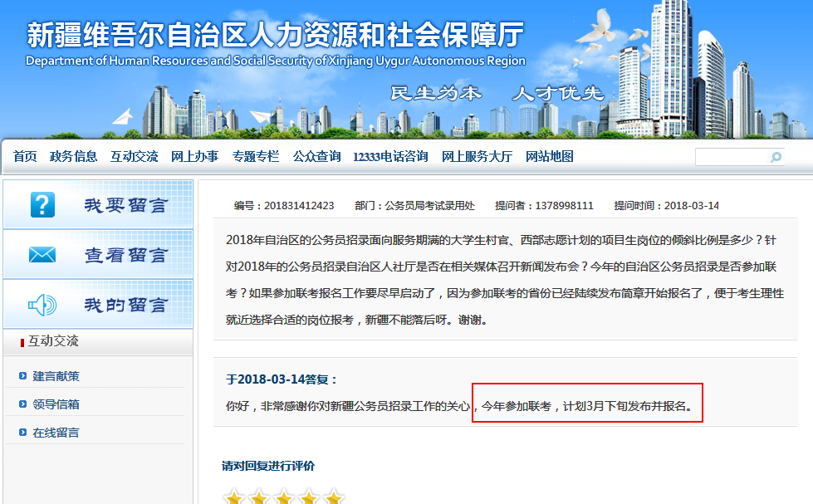The width and height of the screenshot is (813, 504).
Task: Select 12333电话咨询 in the navigation bar
Action: [x=390, y=157]
